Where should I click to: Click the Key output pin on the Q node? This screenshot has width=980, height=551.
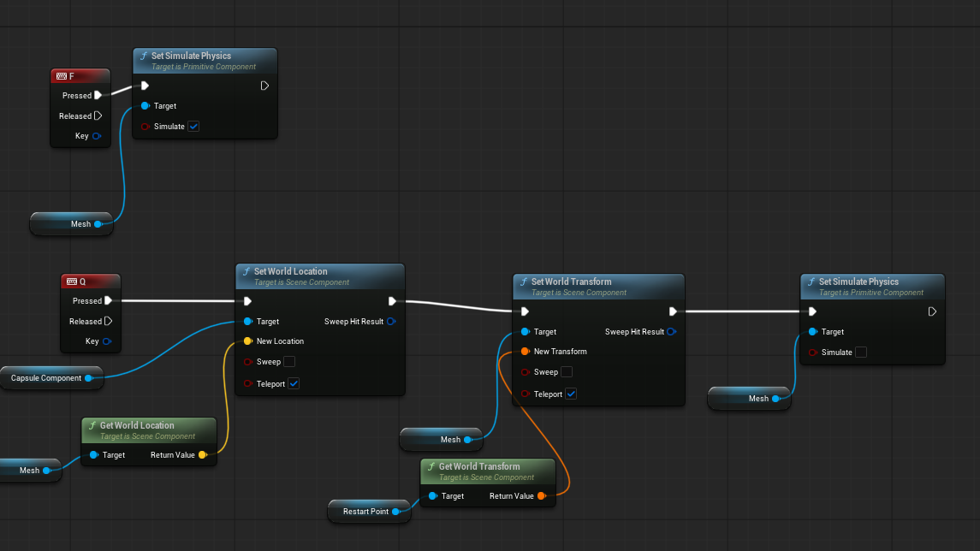tap(107, 341)
